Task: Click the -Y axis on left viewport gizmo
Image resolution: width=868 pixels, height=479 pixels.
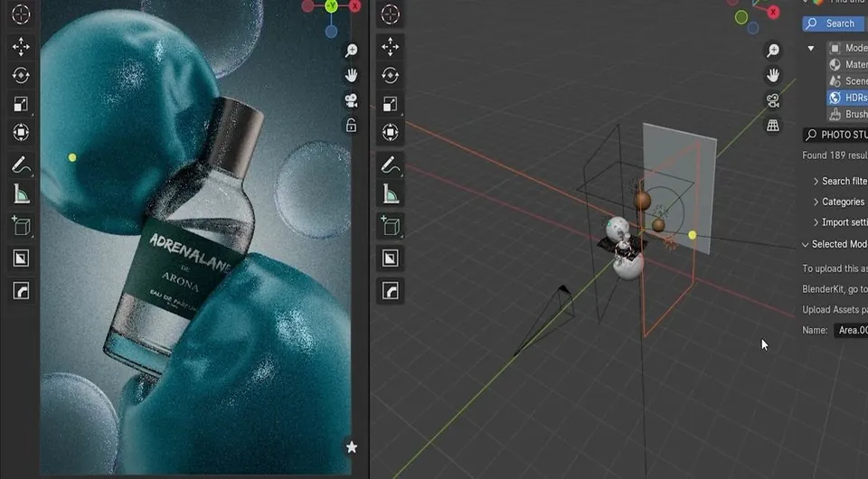Action: (331, 6)
